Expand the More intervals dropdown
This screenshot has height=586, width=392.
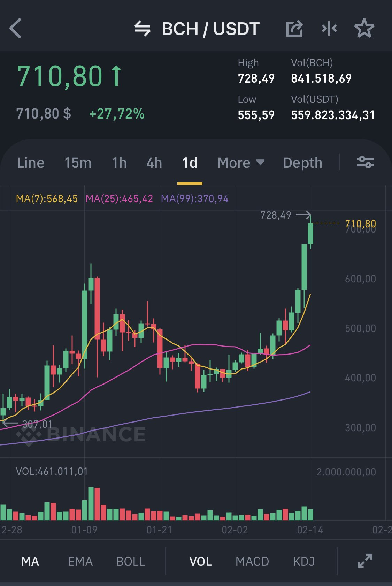click(x=241, y=163)
